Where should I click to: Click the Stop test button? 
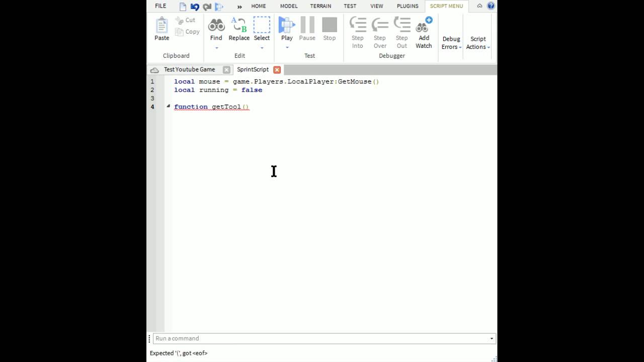tap(330, 25)
